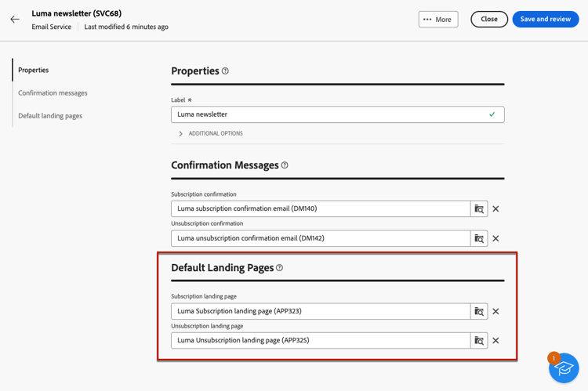Open unsubscription landing page picker
Viewport: 588px width, 391px height.
coord(479,341)
